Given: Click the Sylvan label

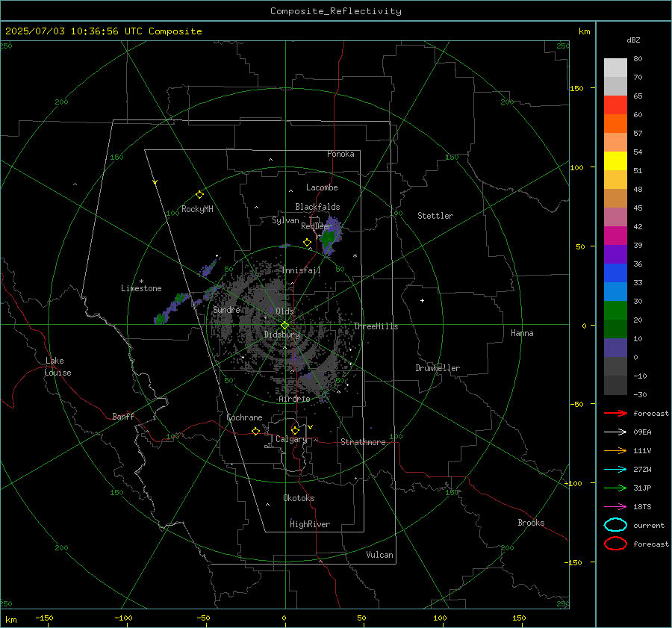Looking at the screenshot, I should [285, 220].
